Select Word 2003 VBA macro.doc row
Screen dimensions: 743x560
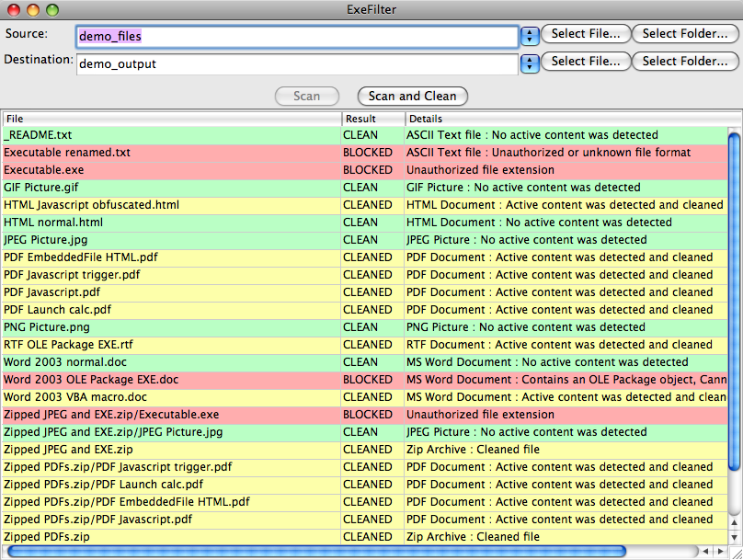pyautogui.click(x=365, y=397)
